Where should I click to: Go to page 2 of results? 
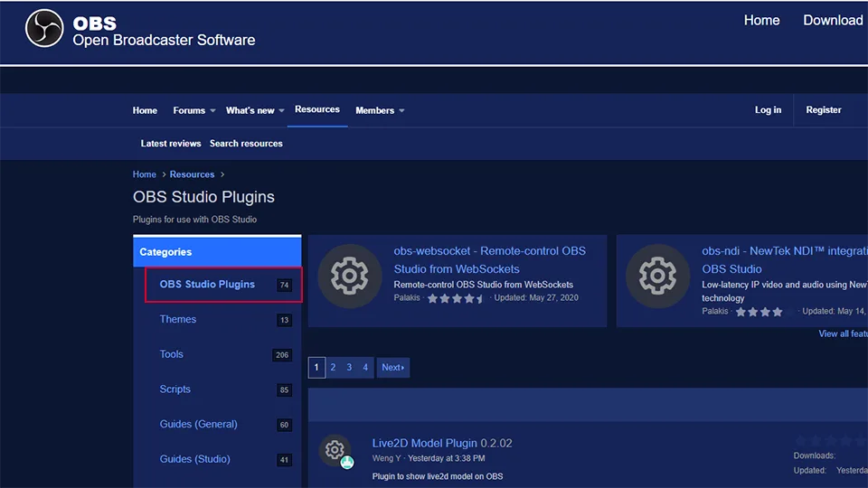click(333, 368)
